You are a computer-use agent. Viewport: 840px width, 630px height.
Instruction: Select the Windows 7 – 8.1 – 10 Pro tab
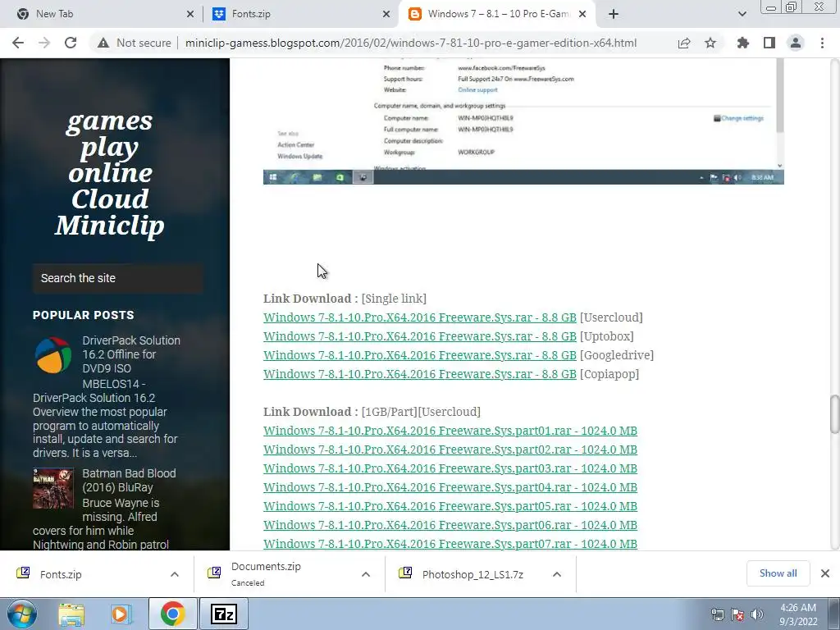[498, 14]
